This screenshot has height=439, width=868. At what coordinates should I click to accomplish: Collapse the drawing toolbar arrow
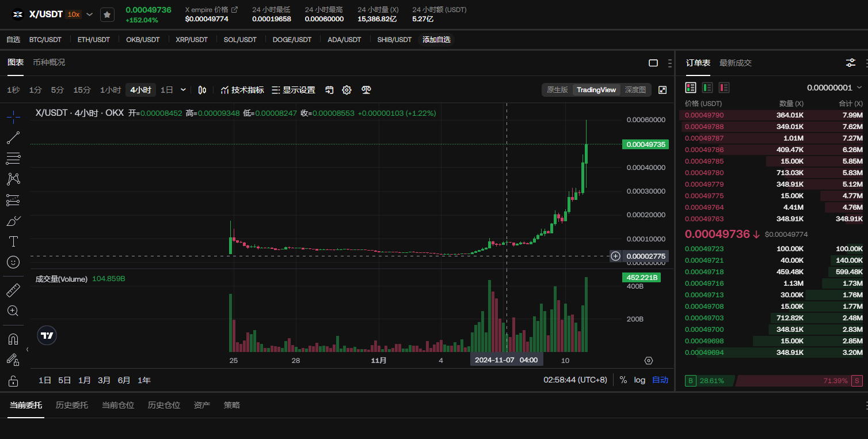click(x=27, y=349)
